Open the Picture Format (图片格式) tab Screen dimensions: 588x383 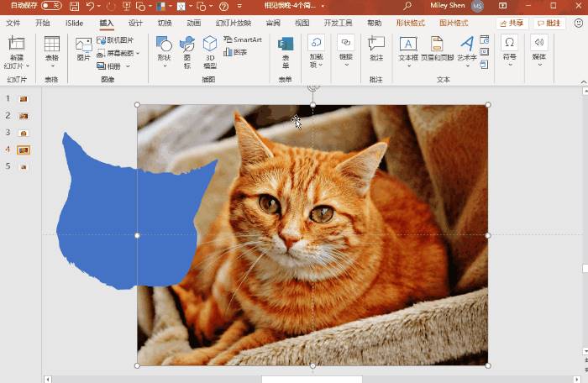(454, 23)
